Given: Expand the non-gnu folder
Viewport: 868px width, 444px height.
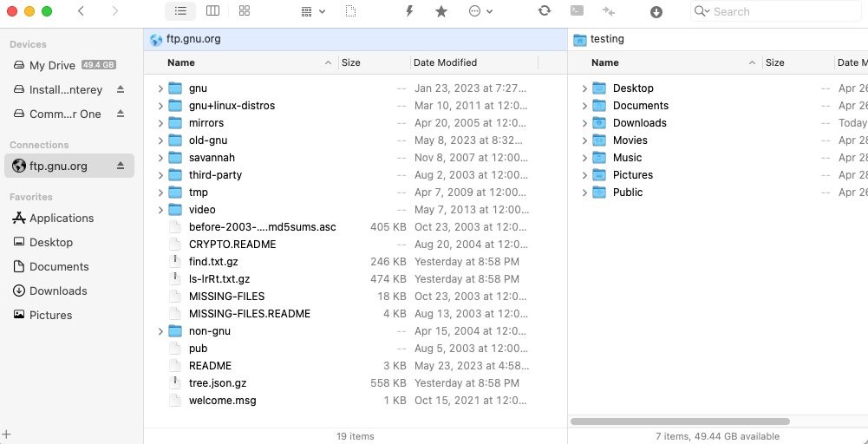Looking at the screenshot, I should coord(160,331).
